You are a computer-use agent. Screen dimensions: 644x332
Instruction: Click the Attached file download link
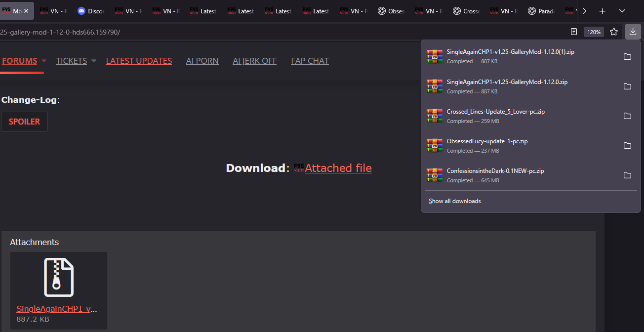point(338,168)
